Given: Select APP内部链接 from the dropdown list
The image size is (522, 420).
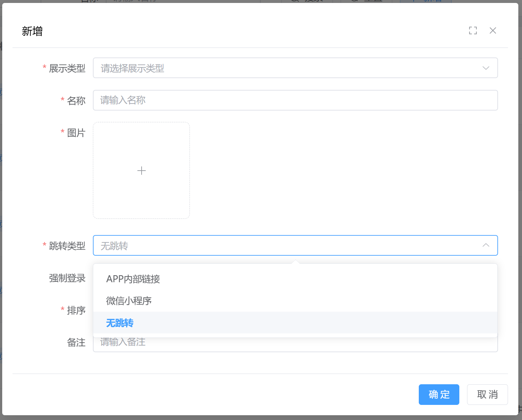Looking at the screenshot, I should pyautogui.click(x=133, y=279).
